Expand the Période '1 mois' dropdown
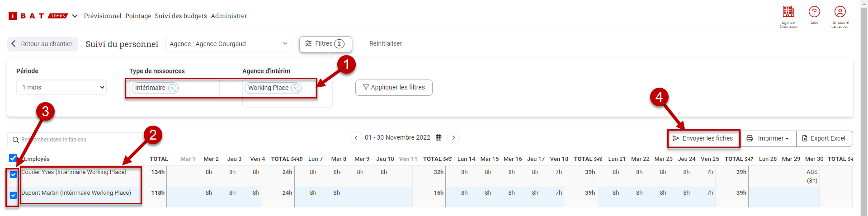Screen dimensions: 868x216 point(61,88)
